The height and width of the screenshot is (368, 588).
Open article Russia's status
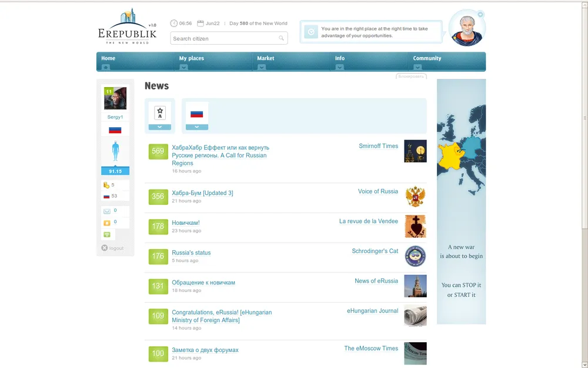click(191, 253)
